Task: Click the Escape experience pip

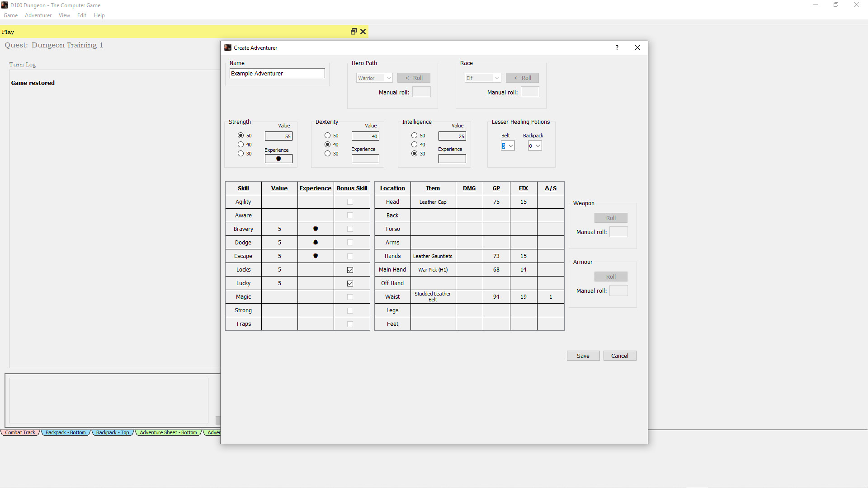Action: (316, 256)
